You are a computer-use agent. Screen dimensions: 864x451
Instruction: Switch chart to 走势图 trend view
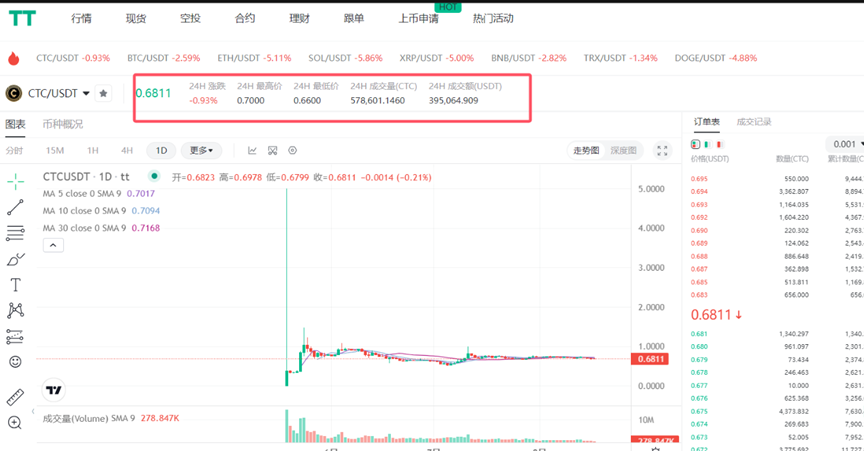click(586, 151)
